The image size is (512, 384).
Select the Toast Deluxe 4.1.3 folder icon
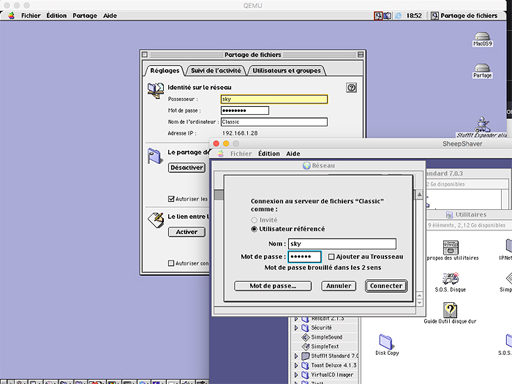305,365
